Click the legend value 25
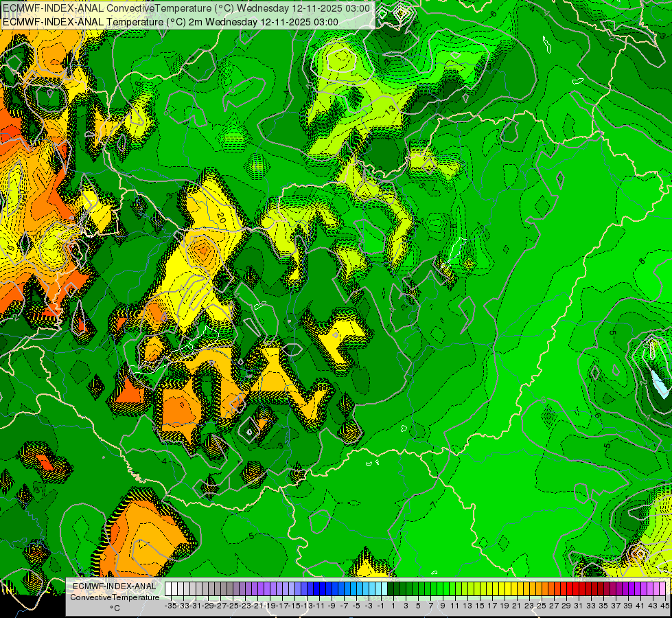The height and width of the screenshot is (618, 672). 542,606
